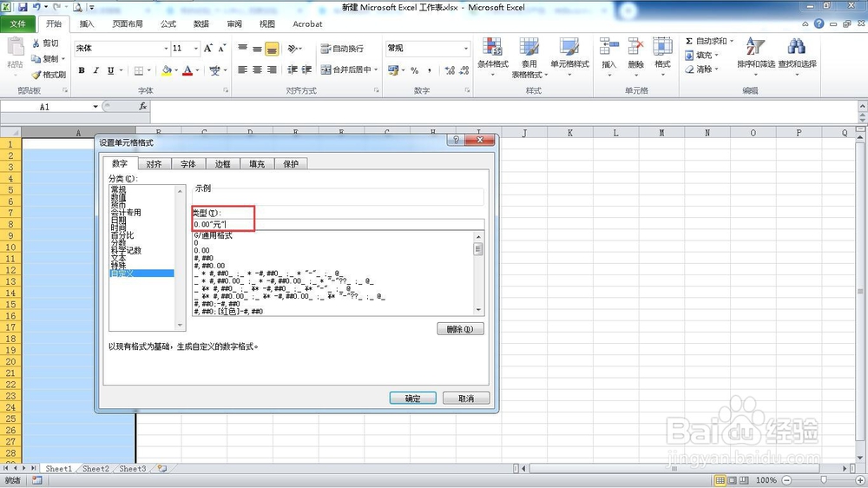Select G/通用格式 in type list
Image resolution: width=868 pixels, height=488 pixels.
[x=214, y=235]
